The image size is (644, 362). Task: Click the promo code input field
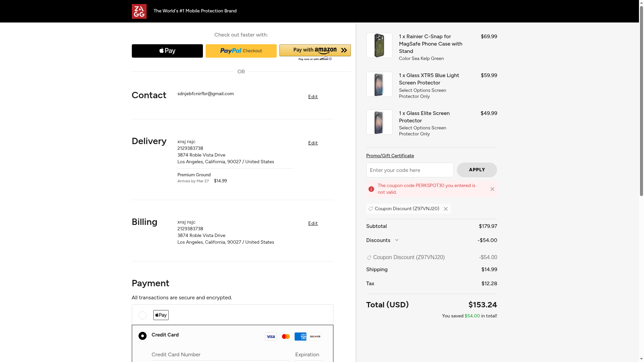pos(410,170)
